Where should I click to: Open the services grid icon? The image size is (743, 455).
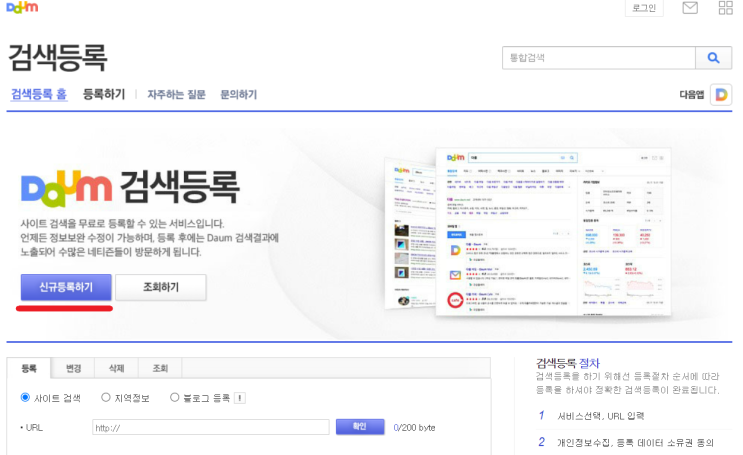click(x=725, y=8)
